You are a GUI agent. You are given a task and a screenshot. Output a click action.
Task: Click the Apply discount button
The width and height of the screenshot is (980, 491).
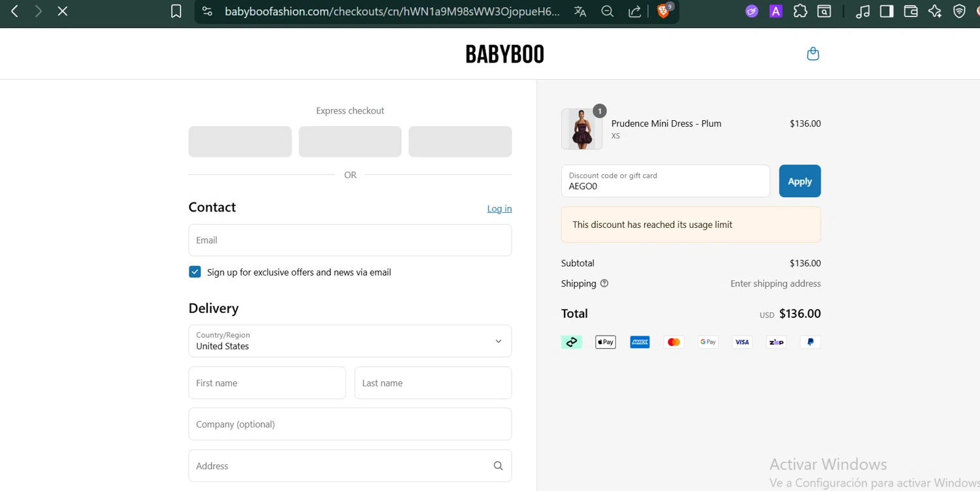pos(800,181)
